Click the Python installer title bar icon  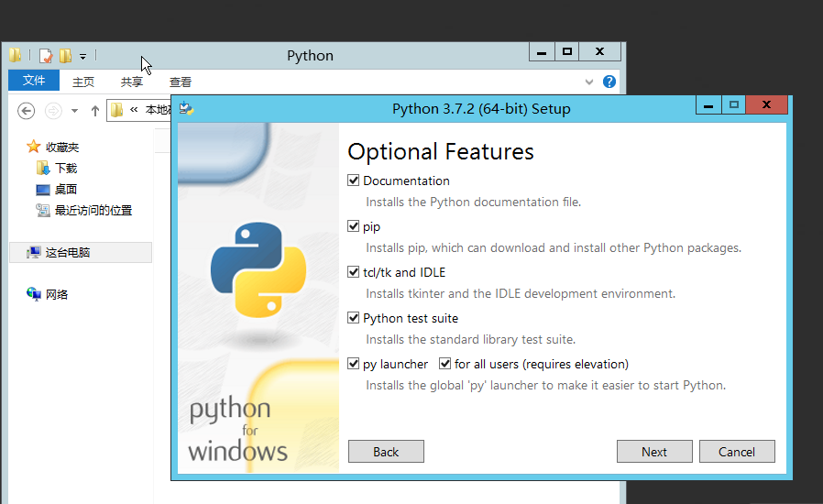tap(186, 109)
